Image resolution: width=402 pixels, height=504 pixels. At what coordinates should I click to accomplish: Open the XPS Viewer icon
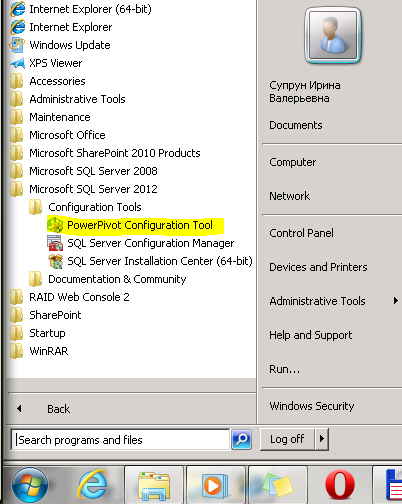click(x=17, y=63)
